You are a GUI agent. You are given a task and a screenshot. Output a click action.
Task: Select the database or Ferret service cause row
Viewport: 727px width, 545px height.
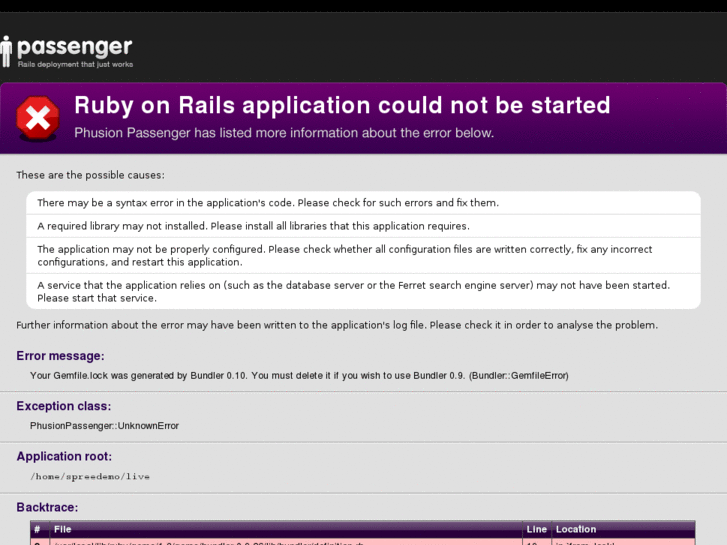(353, 291)
